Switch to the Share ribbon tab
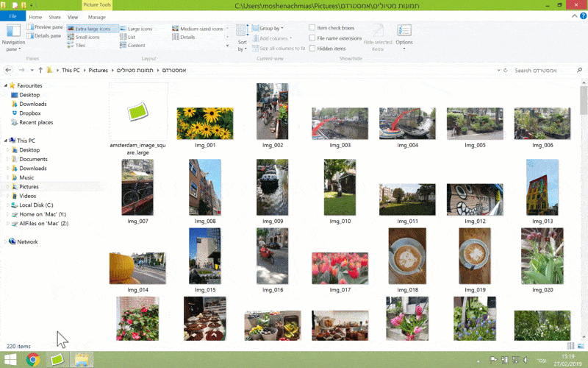The height and width of the screenshot is (368, 588). click(x=54, y=16)
